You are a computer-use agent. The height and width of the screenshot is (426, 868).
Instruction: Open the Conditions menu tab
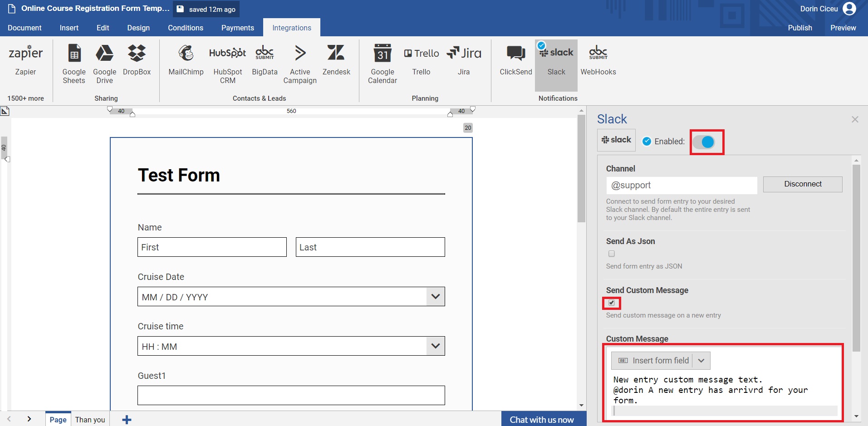(x=185, y=28)
